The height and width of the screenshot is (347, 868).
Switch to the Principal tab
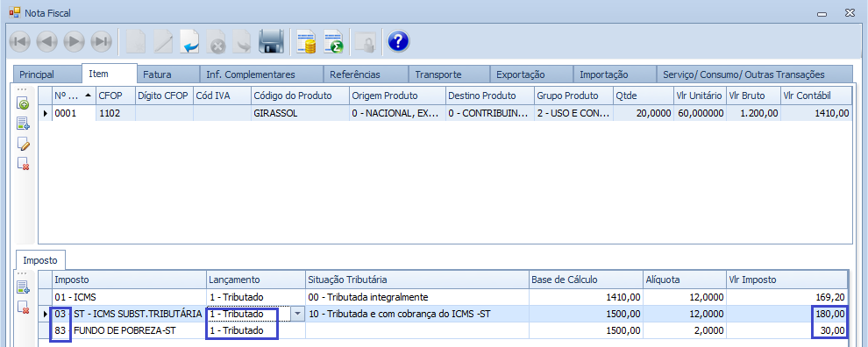[46, 74]
